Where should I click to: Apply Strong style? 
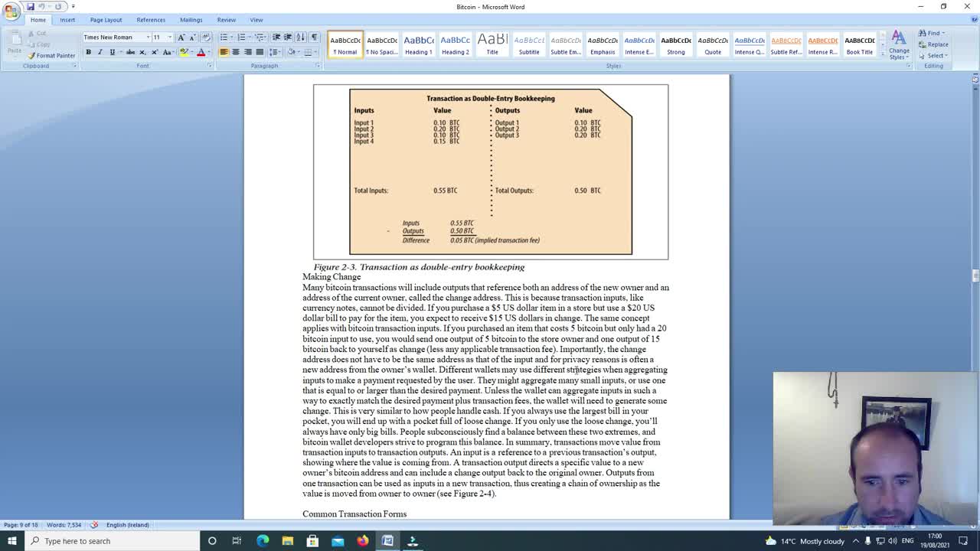pyautogui.click(x=676, y=44)
